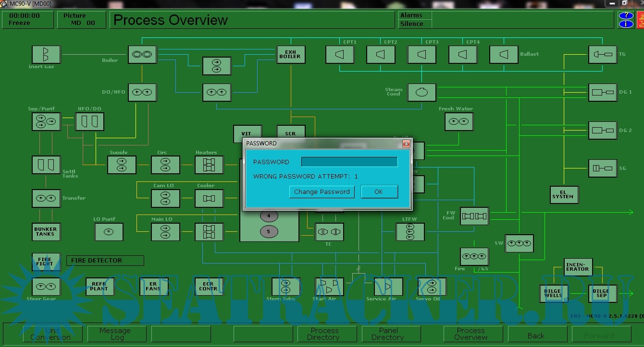The image size is (644, 347).
Task: Confirm the password dialog with OK
Action: coord(379,192)
